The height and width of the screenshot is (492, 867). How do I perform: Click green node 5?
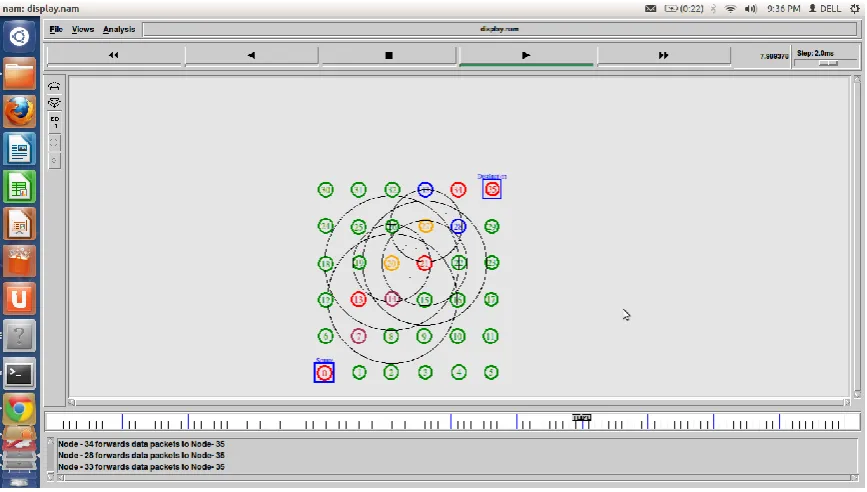(491, 373)
